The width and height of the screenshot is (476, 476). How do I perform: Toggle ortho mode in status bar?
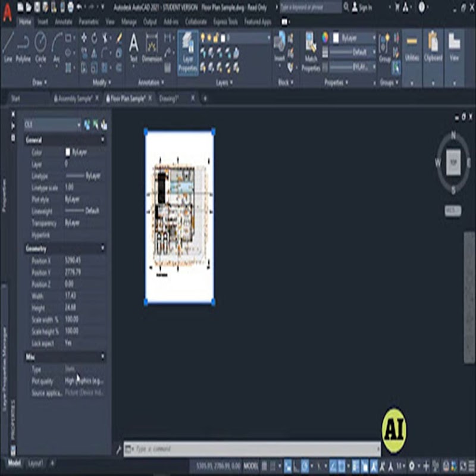pyautogui.click(x=296, y=465)
